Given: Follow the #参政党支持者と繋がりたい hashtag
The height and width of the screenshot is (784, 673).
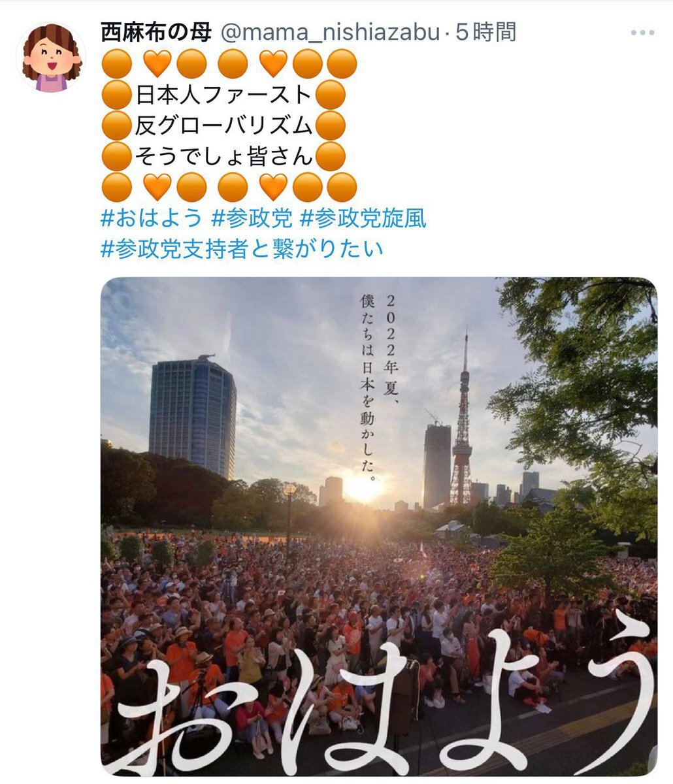Looking at the screenshot, I should pos(242,248).
